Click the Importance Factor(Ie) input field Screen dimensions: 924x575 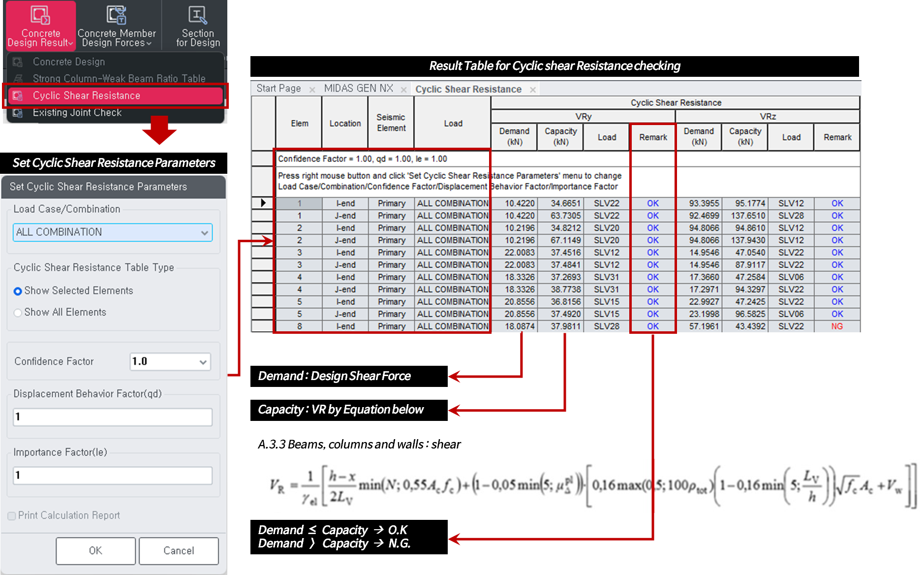pyautogui.click(x=113, y=476)
